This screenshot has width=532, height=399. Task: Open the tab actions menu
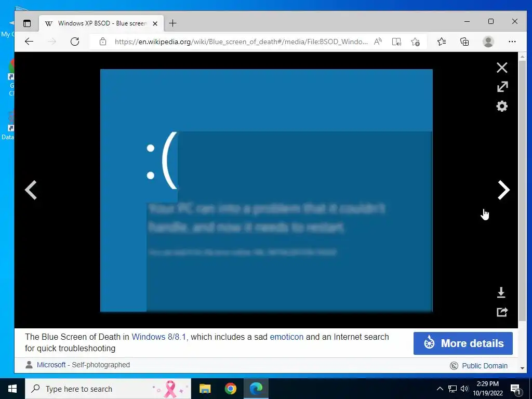(27, 23)
